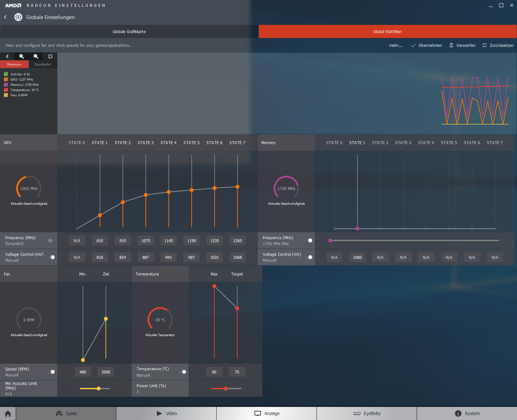Click Memory State 1 voltage field 1000
The image size is (517, 420).
(357, 257)
